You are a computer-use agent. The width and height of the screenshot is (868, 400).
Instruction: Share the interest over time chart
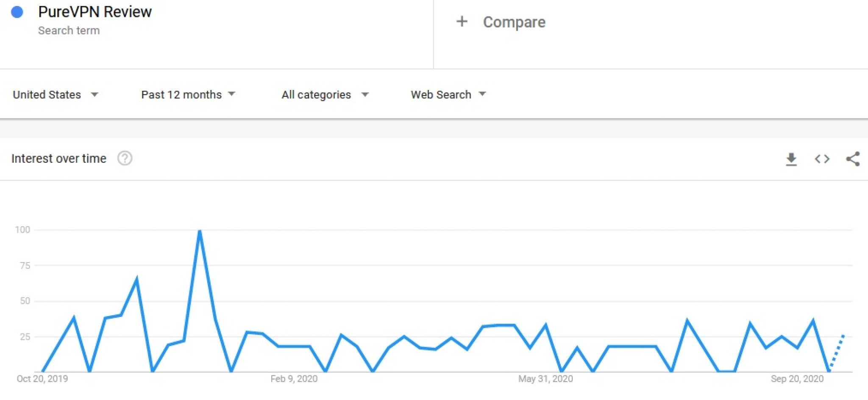coord(853,159)
